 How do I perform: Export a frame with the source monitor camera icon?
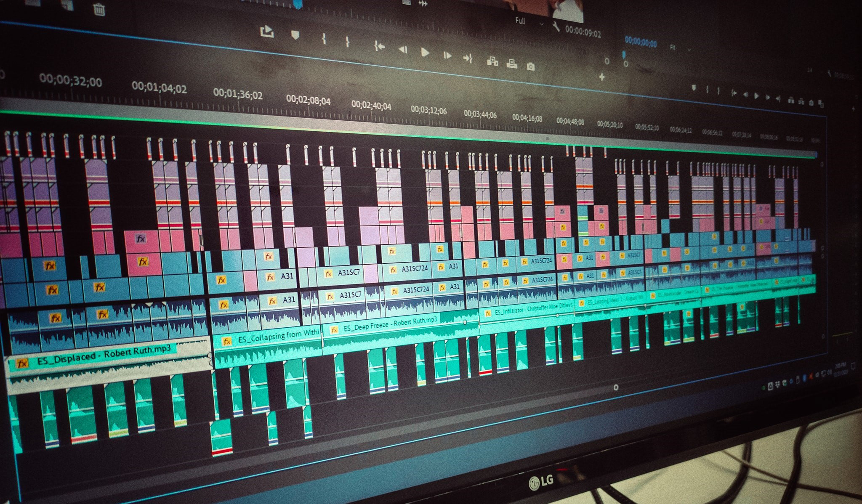(531, 66)
